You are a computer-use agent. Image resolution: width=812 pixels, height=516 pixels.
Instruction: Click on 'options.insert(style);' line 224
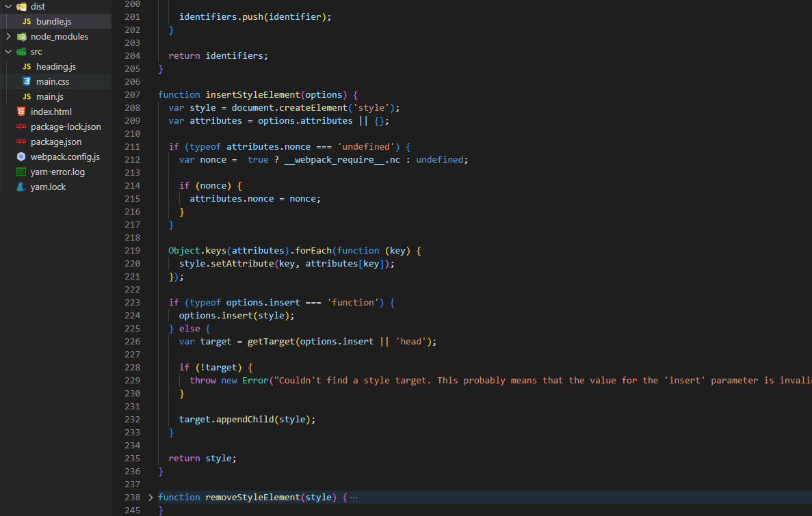(x=237, y=316)
